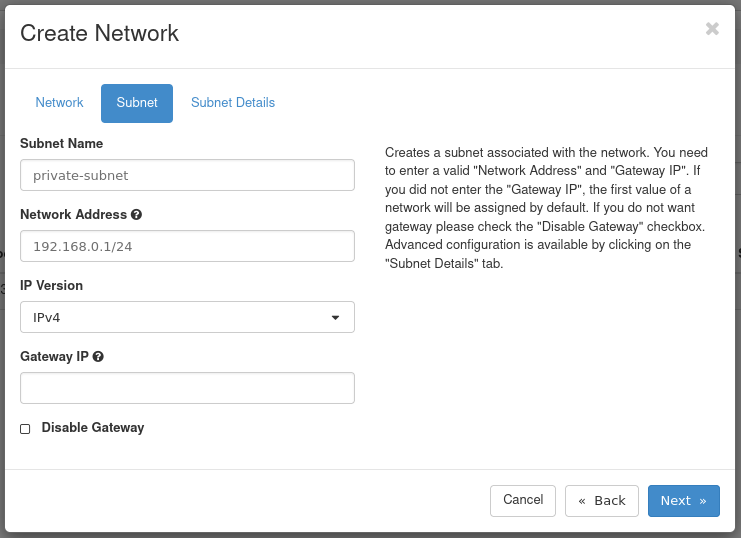Go back with the Back button
Screen dimensions: 741x538
point(602,501)
